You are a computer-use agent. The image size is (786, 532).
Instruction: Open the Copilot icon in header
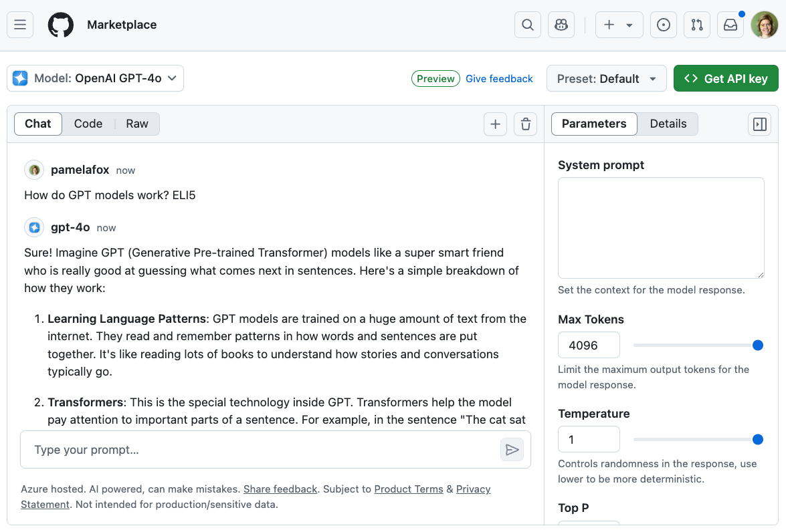point(561,25)
